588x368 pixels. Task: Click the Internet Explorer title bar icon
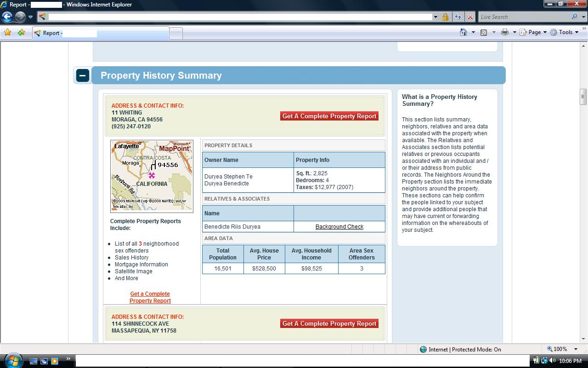tap(4, 5)
